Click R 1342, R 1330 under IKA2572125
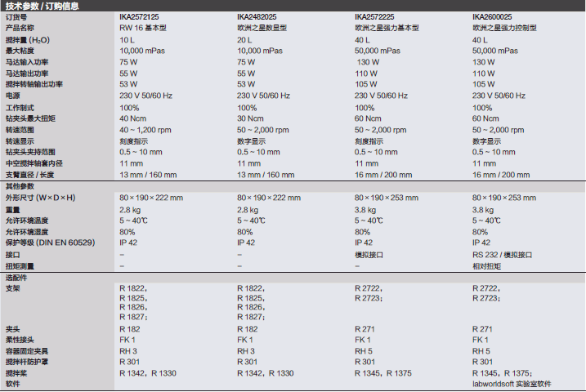 [148, 373]
